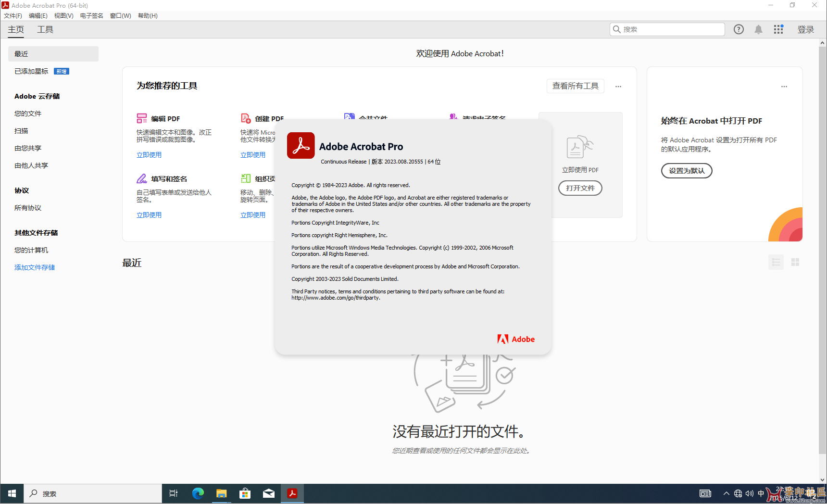Open more options in recommended tools panel
827x504 pixels.
click(x=618, y=87)
